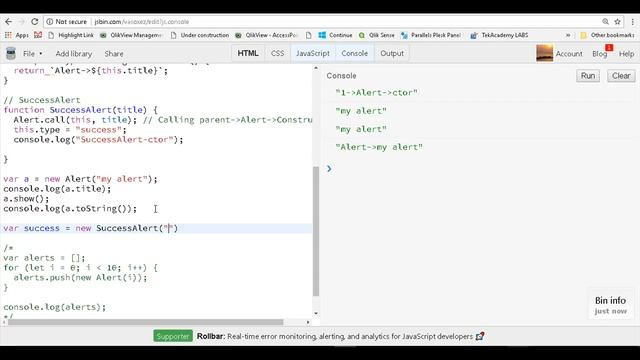Open the Qlik Sense bookmark
Image resolution: width=640 pixels, height=360 pixels.
coord(376,35)
